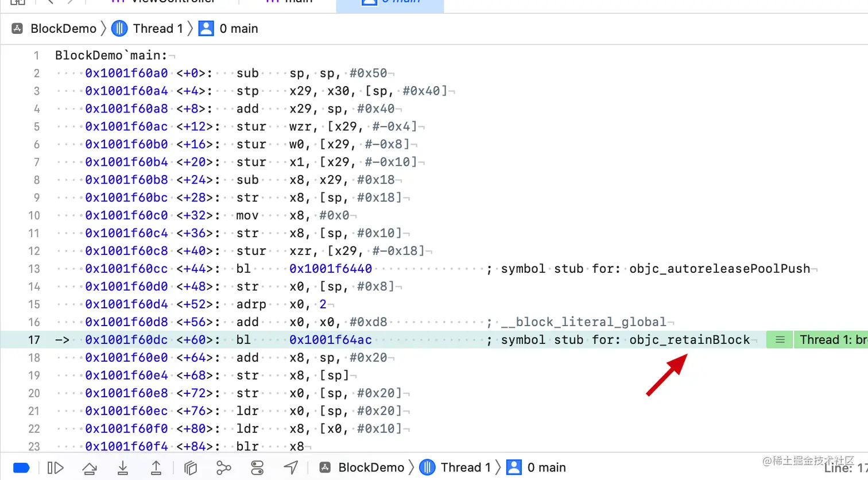
Task: Click the Step Over debug button
Action: point(90,468)
